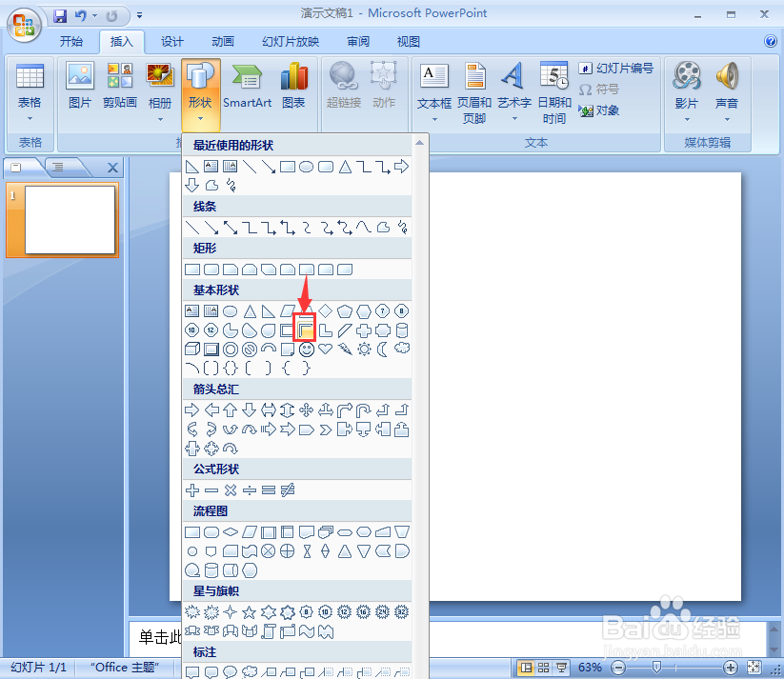Viewport: 784px width, 679px height.
Task: Save the presentation from Quick Access toolbar
Action: click(60, 16)
